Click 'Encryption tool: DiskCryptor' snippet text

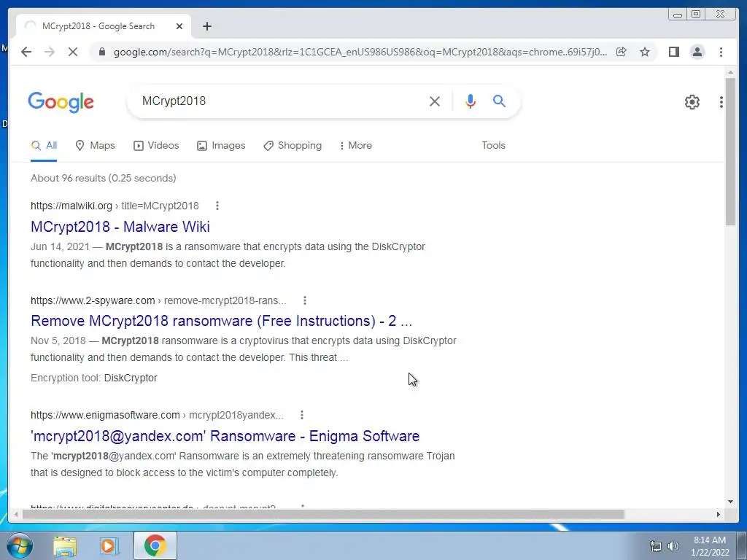(94, 378)
